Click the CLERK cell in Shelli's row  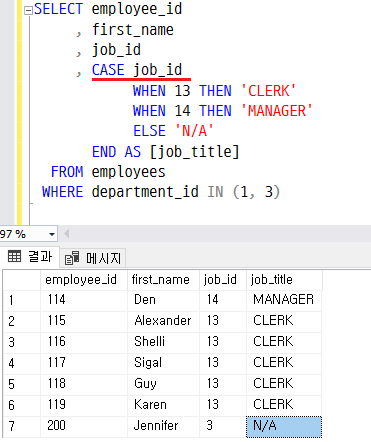(x=284, y=342)
